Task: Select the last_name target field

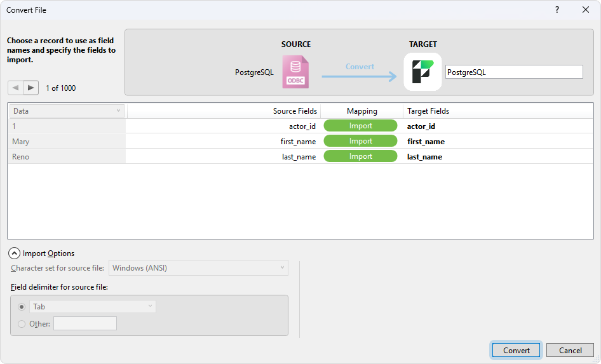Action: click(424, 157)
